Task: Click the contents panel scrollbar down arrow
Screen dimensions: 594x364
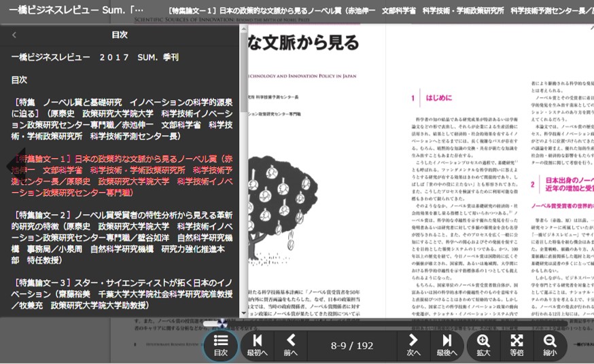Action: coord(243,313)
